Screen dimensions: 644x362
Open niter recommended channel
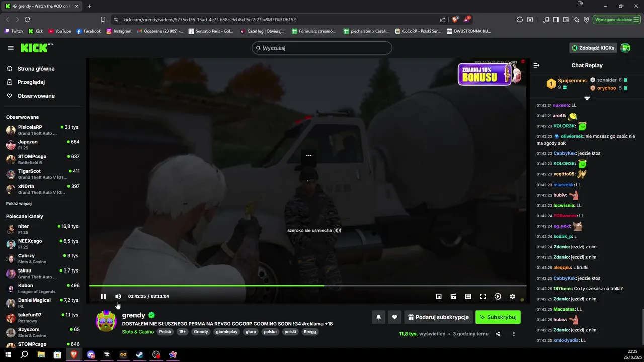click(x=43, y=229)
